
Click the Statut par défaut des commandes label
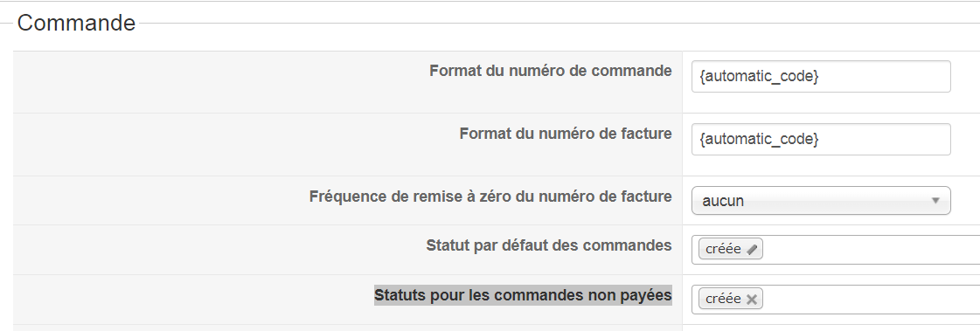(x=549, y=245)
